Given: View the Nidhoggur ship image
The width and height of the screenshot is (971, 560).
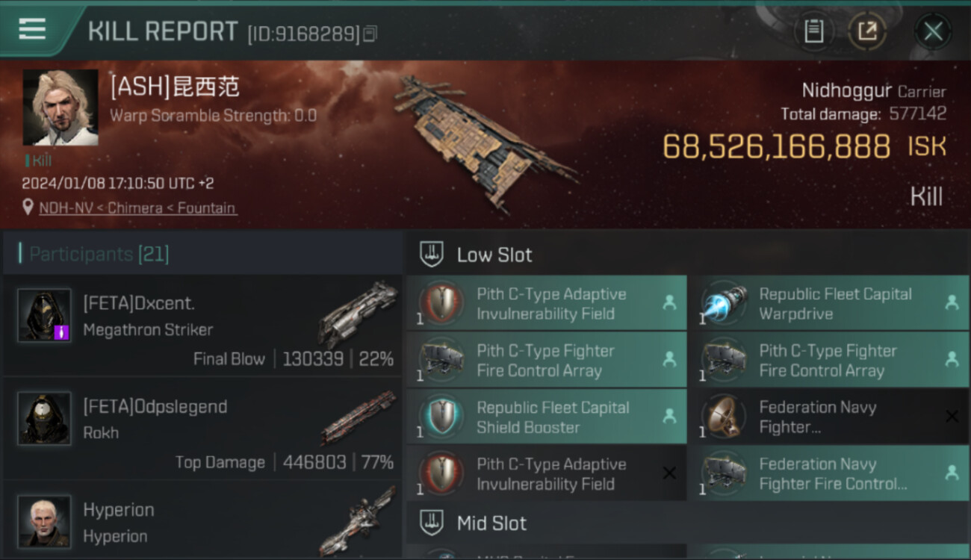Looking at the screenshot, I should pos(484,140).
